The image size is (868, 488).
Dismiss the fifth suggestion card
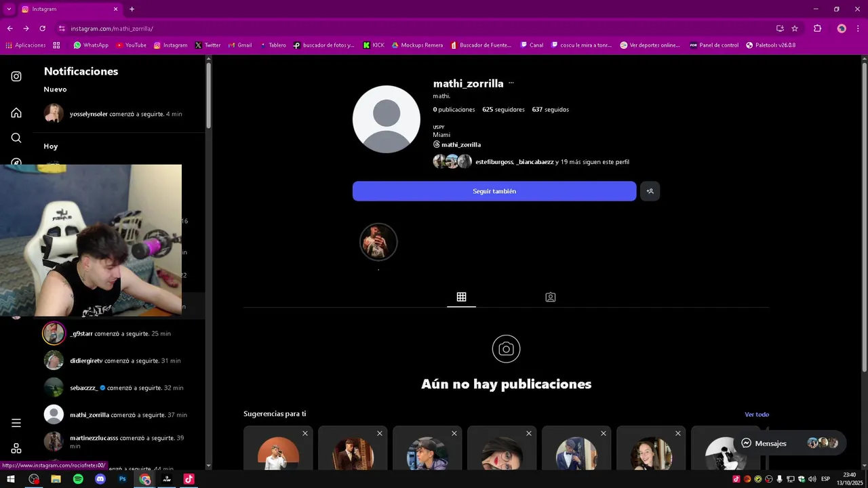pos(604,434)
